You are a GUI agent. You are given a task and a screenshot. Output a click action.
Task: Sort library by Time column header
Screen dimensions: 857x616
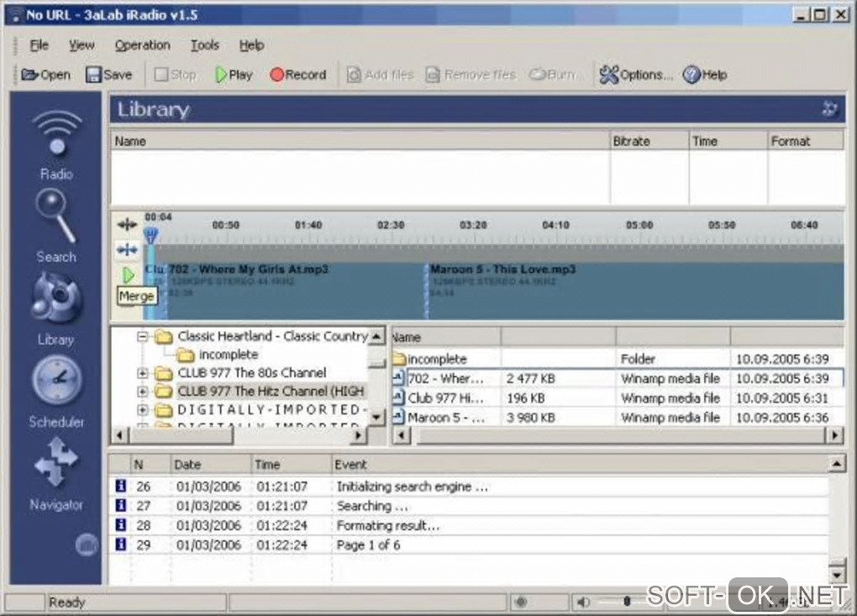point(728,141)
